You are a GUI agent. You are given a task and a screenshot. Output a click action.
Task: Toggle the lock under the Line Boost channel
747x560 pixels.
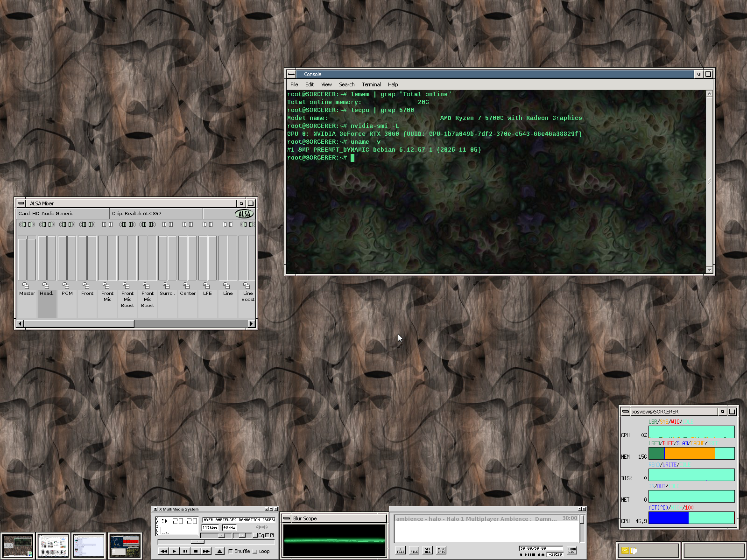(x=247, y=286)
